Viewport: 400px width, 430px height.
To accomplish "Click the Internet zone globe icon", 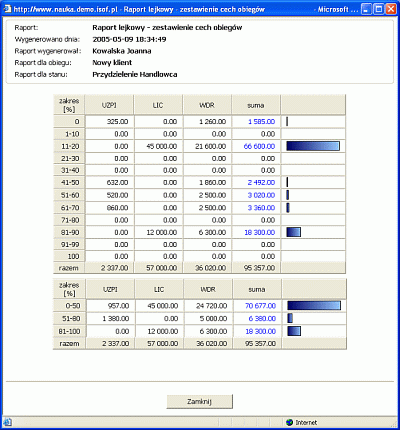I will pos(289,422).
